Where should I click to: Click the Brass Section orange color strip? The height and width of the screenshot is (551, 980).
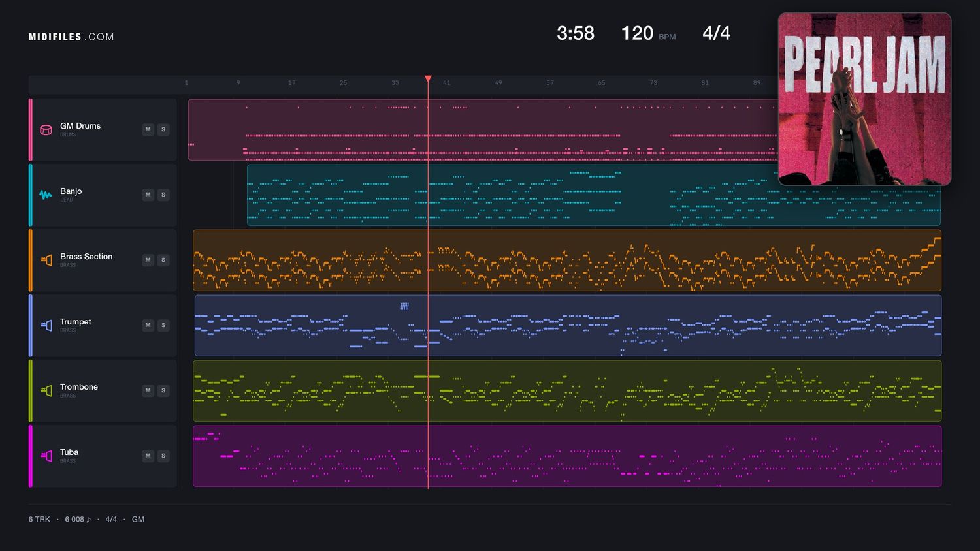click(30, 260)
